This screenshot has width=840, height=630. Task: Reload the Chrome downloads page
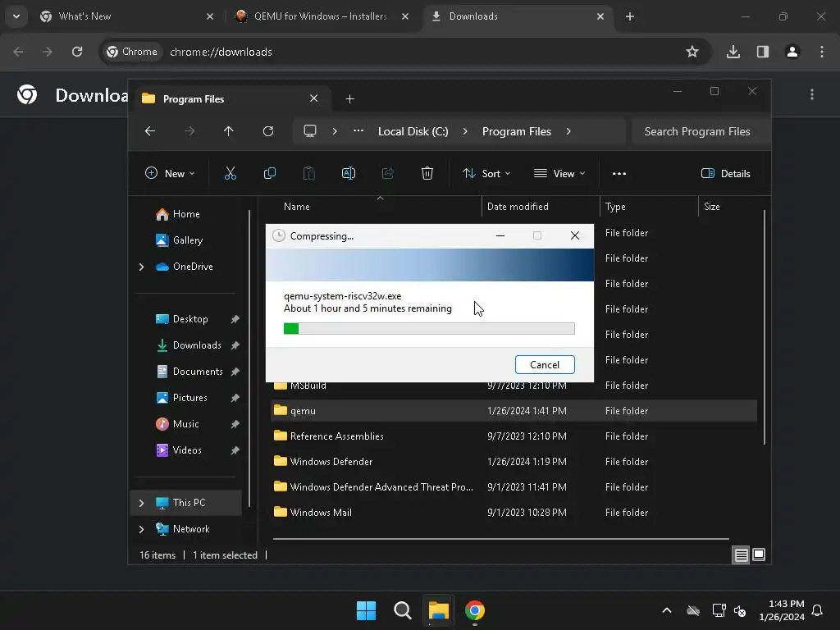[x=77, y=52]
